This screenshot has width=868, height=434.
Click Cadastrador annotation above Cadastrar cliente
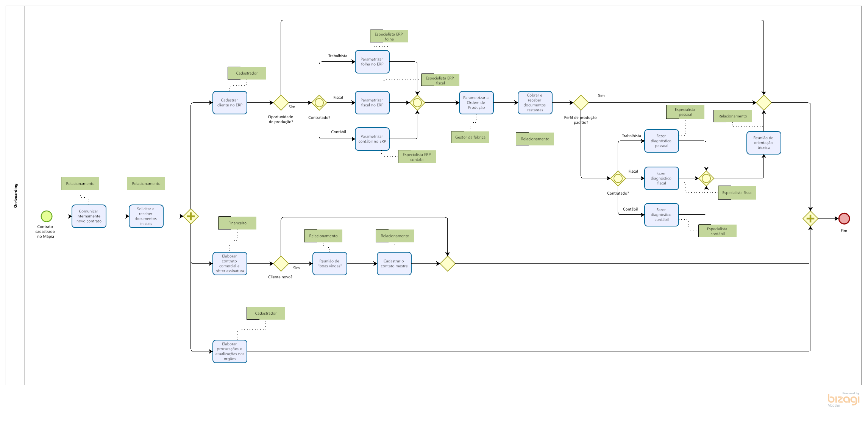coord(247,73)
